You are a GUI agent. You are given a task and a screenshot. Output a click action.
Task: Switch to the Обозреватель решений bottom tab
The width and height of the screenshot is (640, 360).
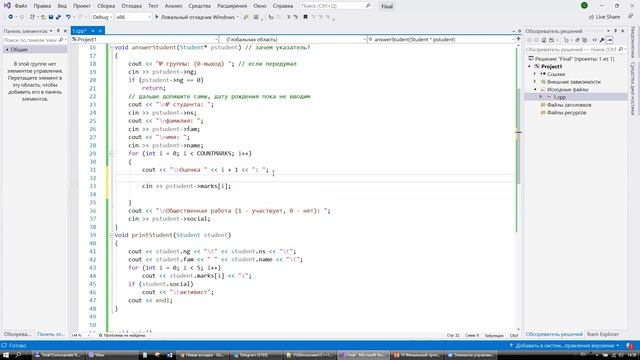tap(554, 334)
